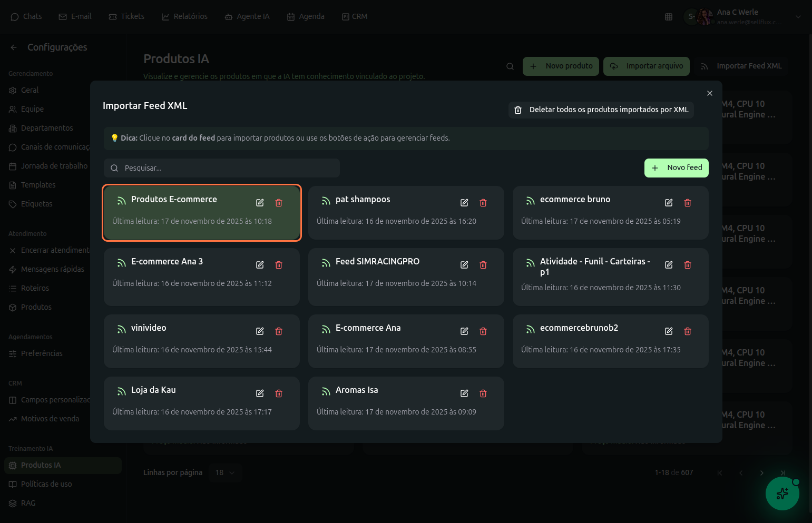
Task: Edit the Loja da Kau feed
Action: point(260,393)
